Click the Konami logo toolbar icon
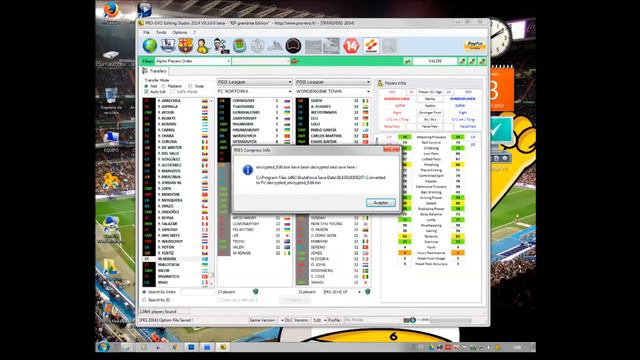Image resolution: width=640 pixels, height=360 pixels. [371, 46]
